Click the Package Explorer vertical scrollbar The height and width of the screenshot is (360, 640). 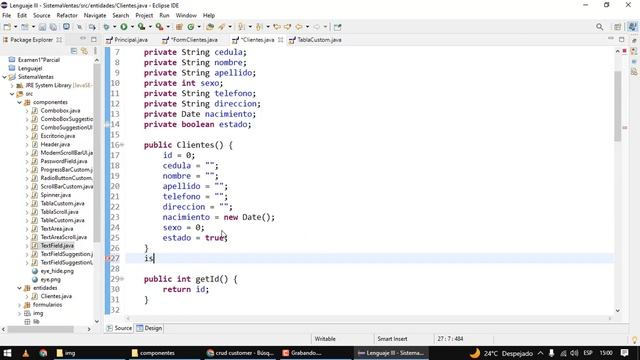pyautogui.click(x=97, y=153)
